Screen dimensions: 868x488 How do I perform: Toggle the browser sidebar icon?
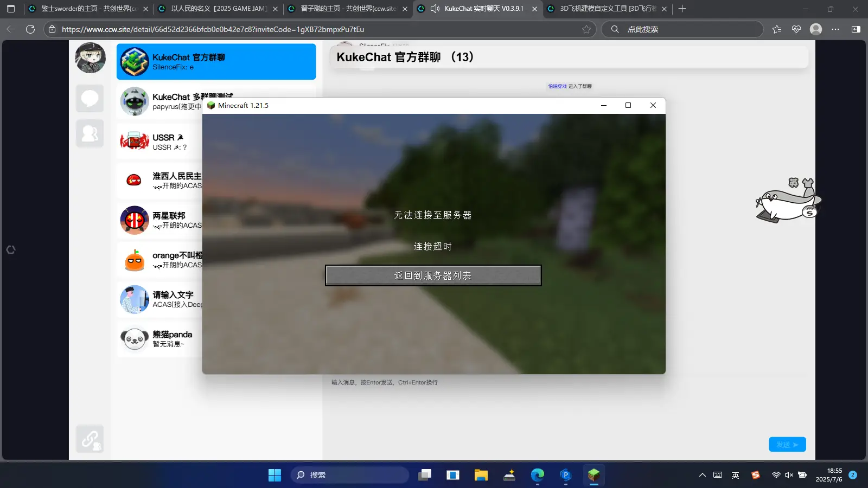click(x=856, y=29)
